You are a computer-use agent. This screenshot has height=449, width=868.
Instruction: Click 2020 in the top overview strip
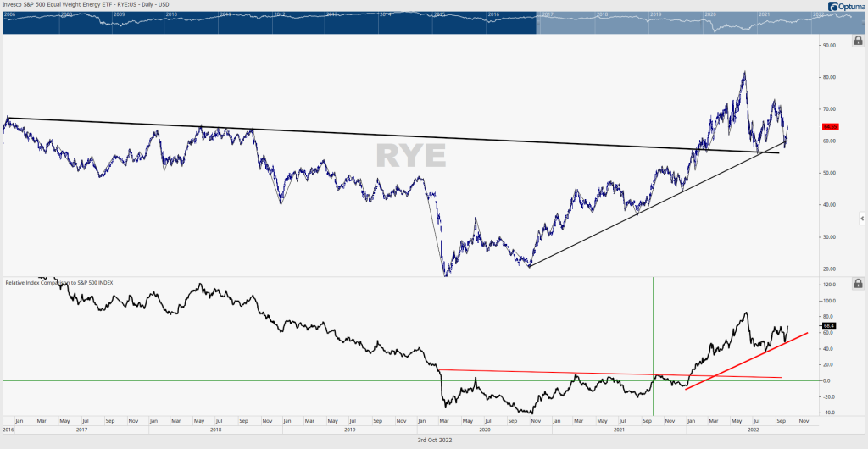coord(711,14)
